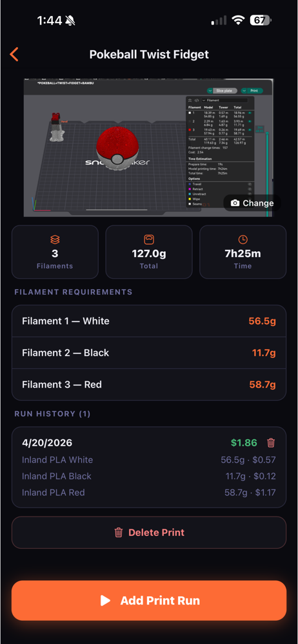Image resolution: width=298 pixels, height=644 pixels.
Task: Check the battery indicator in status bar
Action: [x=261, y=20]
